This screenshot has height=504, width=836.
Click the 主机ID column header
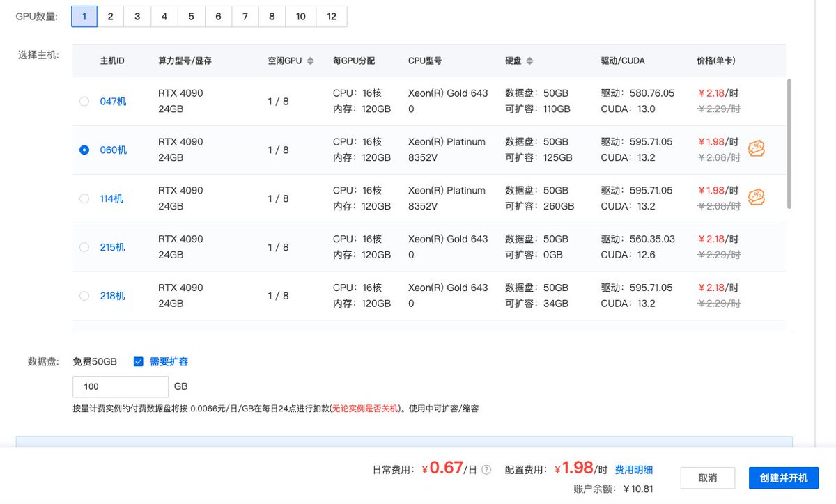tap(112, 61)
